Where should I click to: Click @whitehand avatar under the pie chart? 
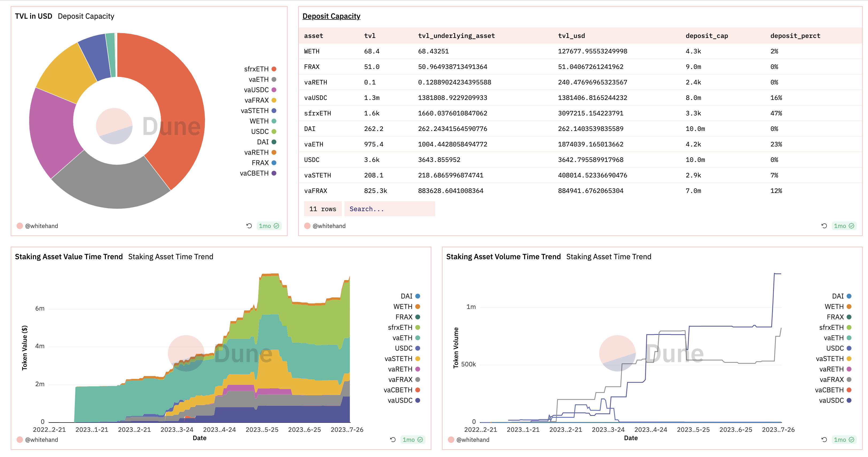point(20,226)
